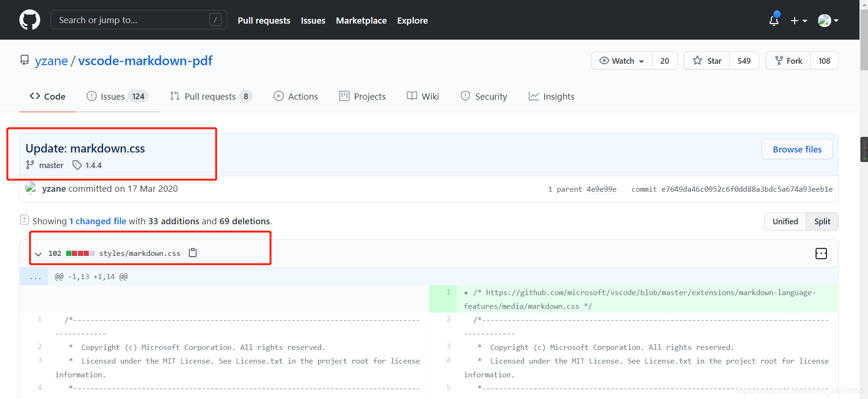
Task: Go to Pull requests in top nav
Action: tap(264, 20)
